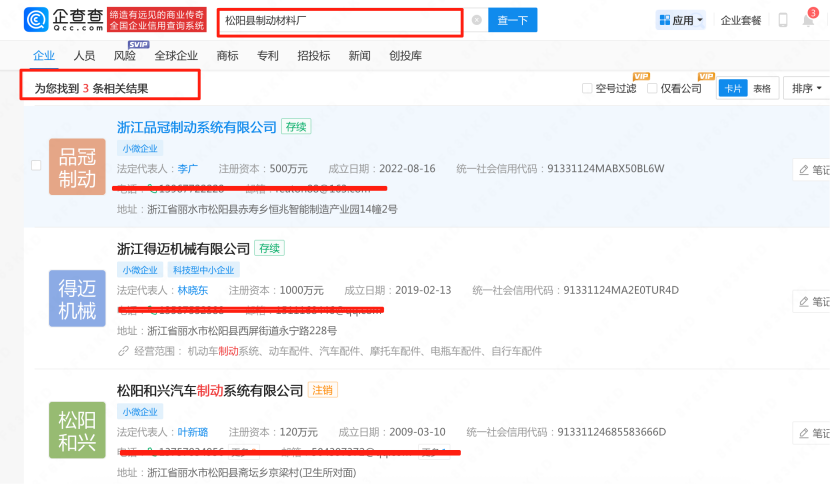Click the mobile phone icon in header
This screenshot has height=484, width=830.
tap(783, 20)
